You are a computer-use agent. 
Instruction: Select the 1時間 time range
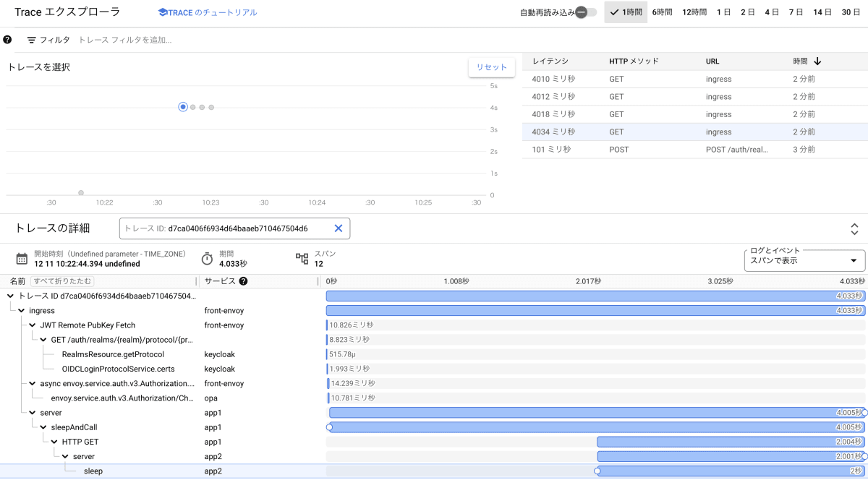(626, 12)
